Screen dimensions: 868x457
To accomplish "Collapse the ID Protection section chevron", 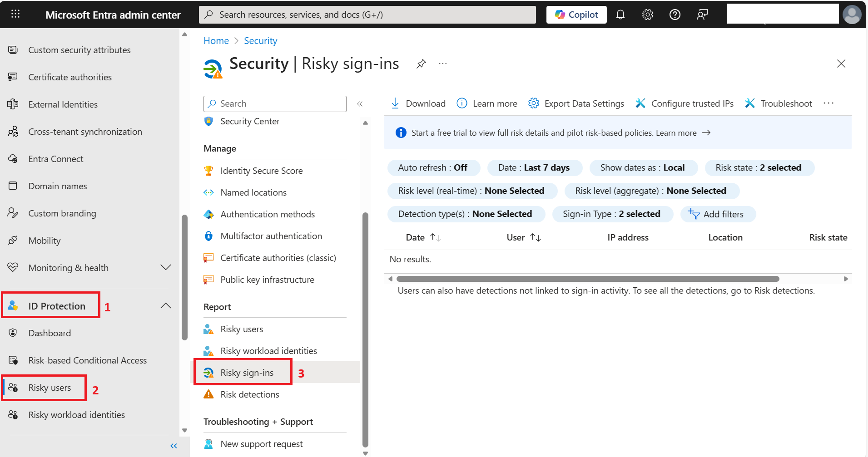I will (x=166, y=306).
